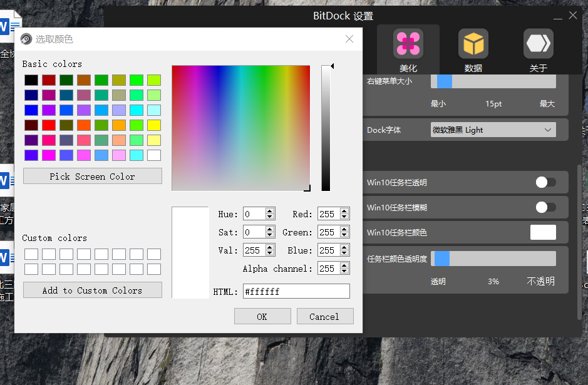This screenshot has height=385, width=588.
Task: Click the rainbow hue-saturation color field
Action: pos(240,128)
